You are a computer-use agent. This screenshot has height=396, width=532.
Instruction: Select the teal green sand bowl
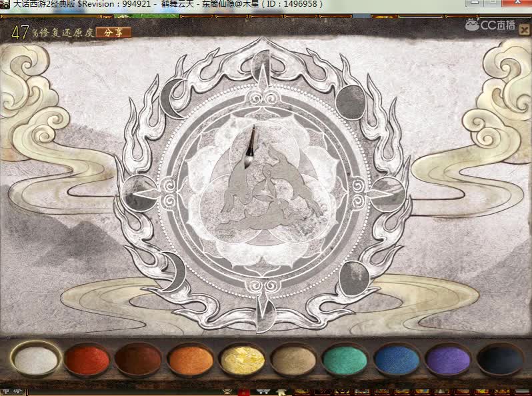[x=345, y=360]
